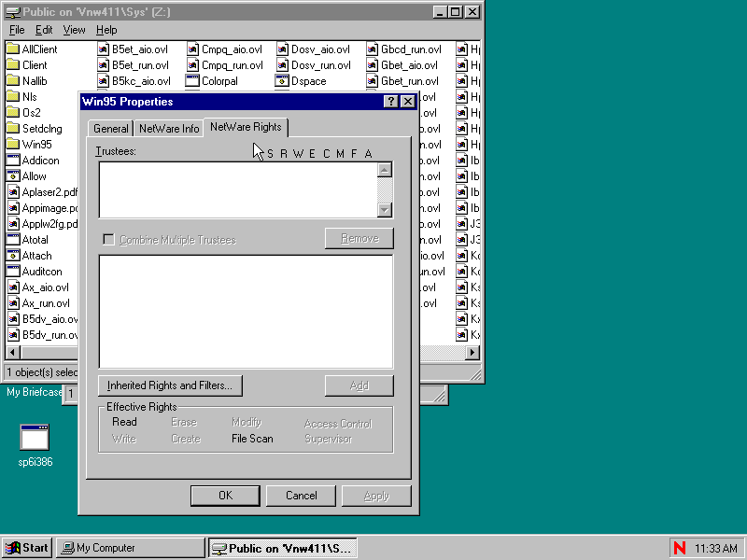Viewport: 747px width, 560px height.
Task: Select the Addicon program icon
Action: (13, 161)
